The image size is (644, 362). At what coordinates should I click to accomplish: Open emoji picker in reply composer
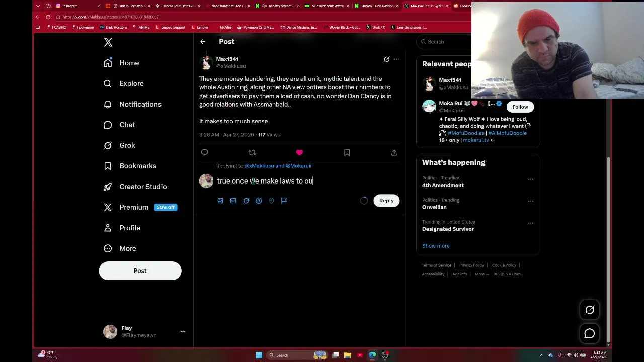(259, 201)
